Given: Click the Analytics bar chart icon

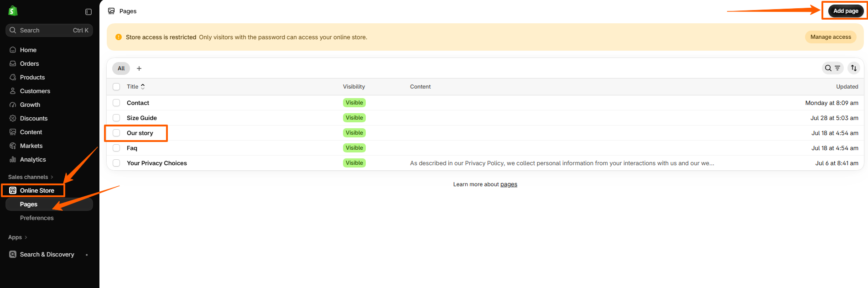Looking at the screenshot, I should [x=13, y=159].
